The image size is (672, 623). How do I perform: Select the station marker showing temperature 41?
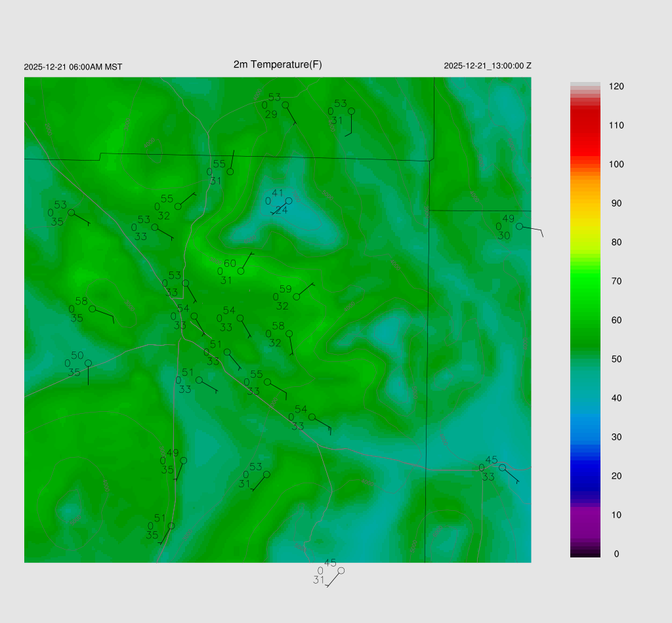pyautogui.click(x=288, y=201)
